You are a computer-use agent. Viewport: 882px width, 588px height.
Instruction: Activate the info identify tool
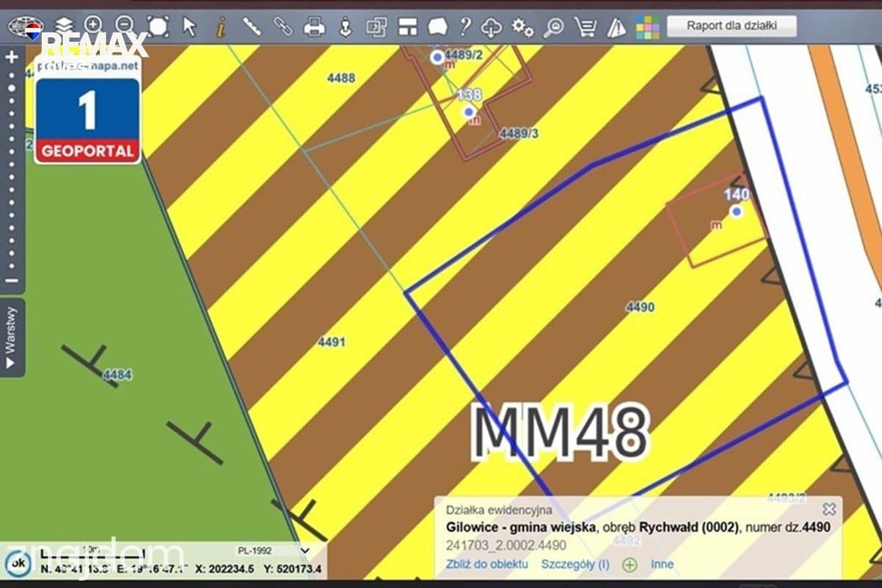(220, 27)
